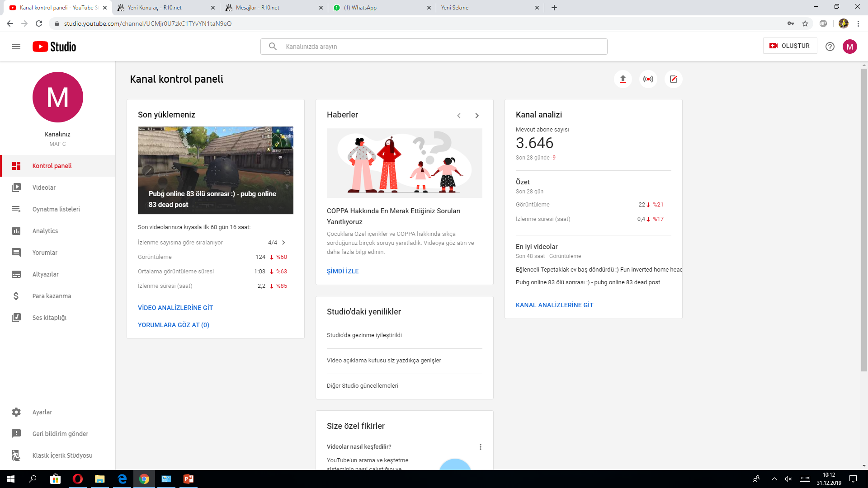Click the search magnifier icon in Studio
868x488 pixels.
pyautogui.click(x=273, y=47)
